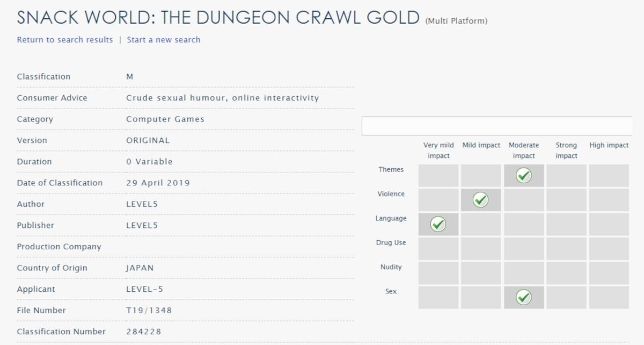Click the 'Sex' row label
Screen dimensions: 644x345
click(x=391, y=291)
